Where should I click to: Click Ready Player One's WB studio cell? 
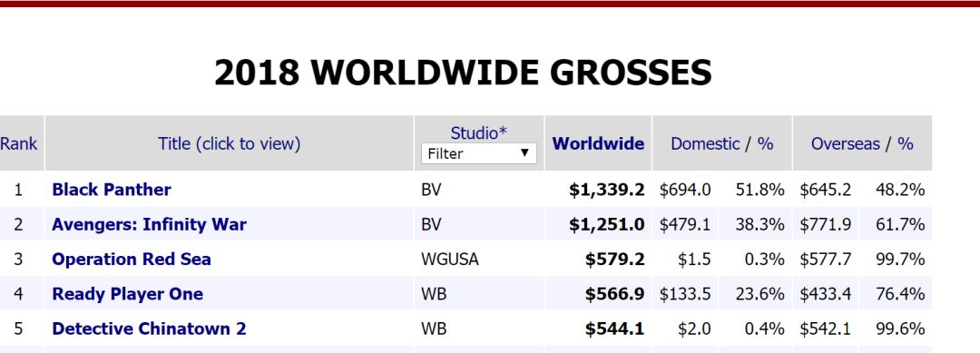click(434, 294)
